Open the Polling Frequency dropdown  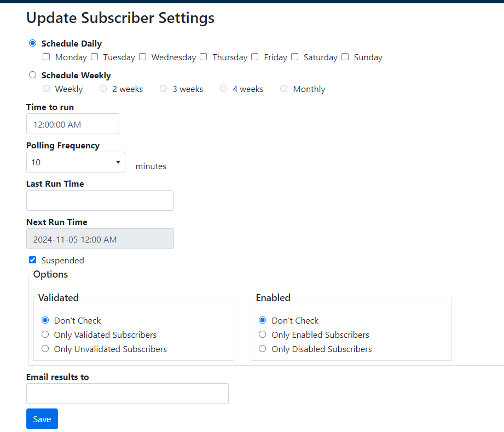tap(117, 162)
